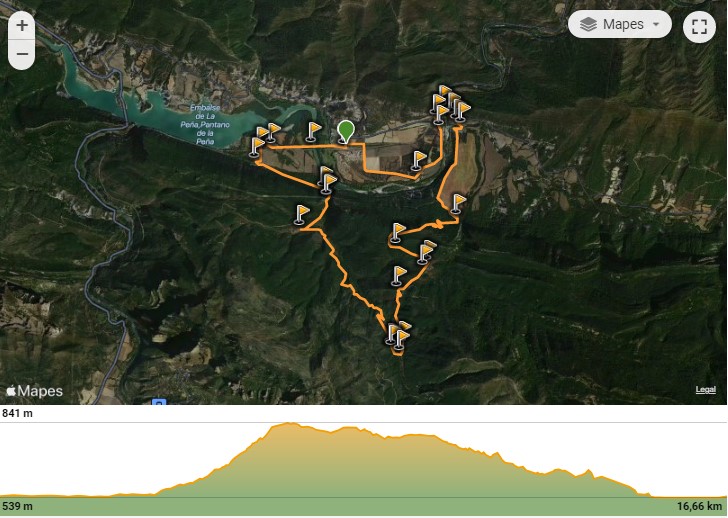
Task: Select the isolated flag west of trail junction
Action: pyautogui.click(x=301, y=215)
